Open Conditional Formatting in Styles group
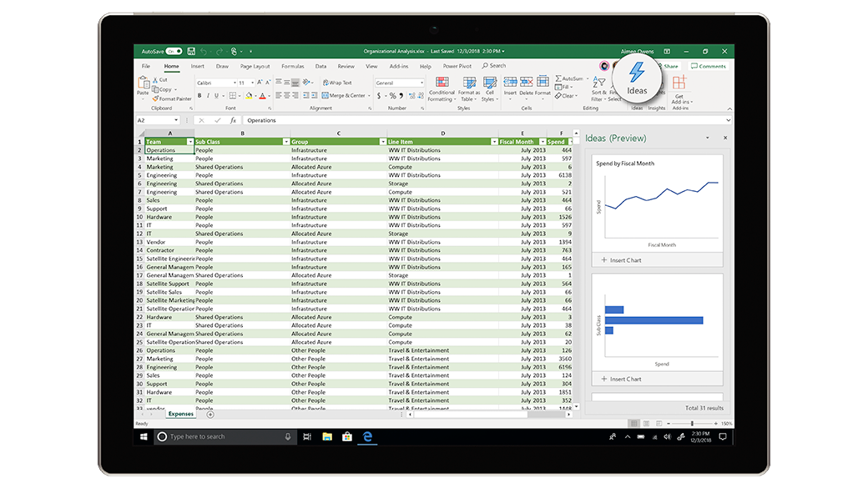The height and width of the screenshot is (488, 868). pyautogui.click(x=442, y=87)
